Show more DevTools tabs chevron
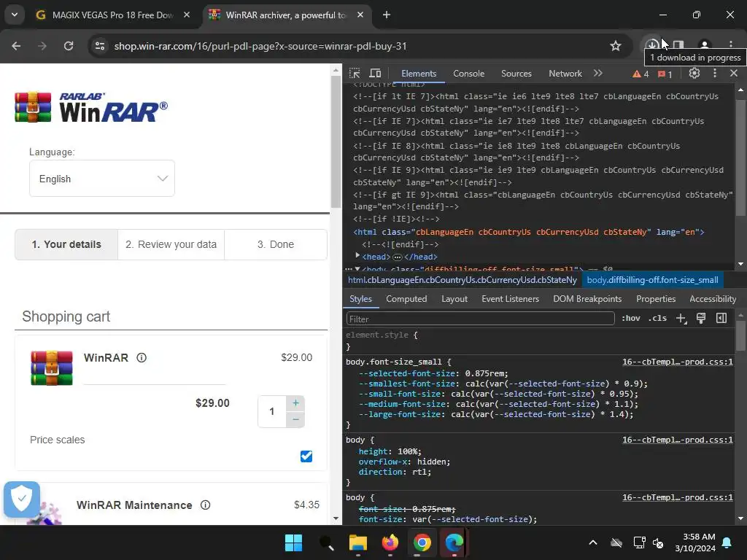 click(598, 74)
